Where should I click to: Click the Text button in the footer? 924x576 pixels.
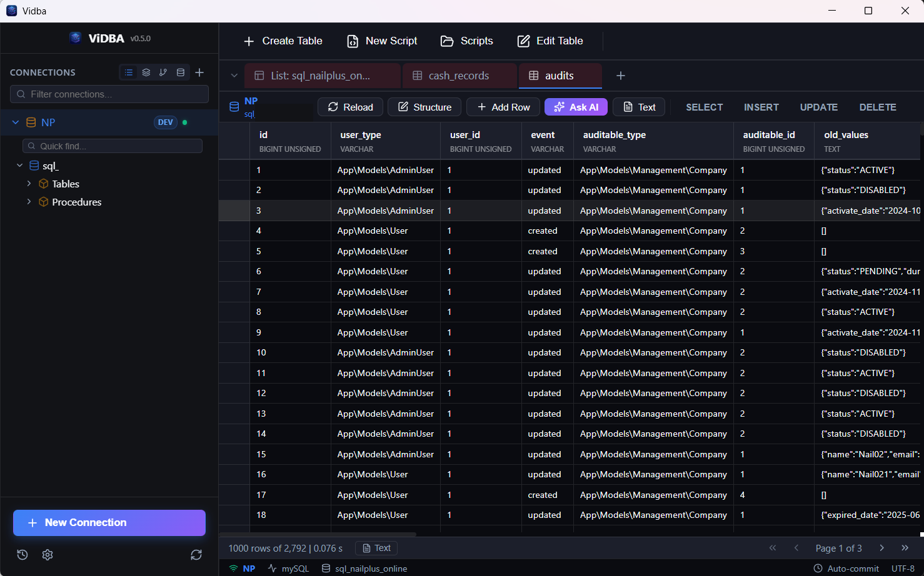pyautogui.click(x=376, y=548)
